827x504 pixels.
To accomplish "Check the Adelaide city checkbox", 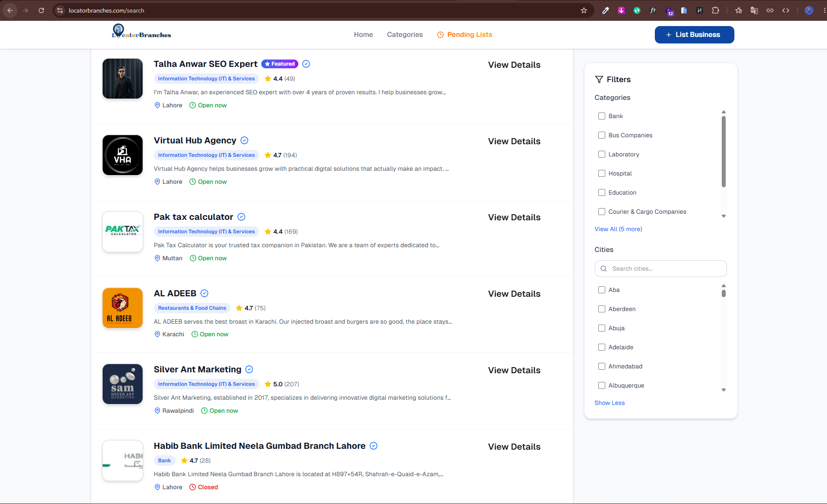I will [x=602, y=347].
